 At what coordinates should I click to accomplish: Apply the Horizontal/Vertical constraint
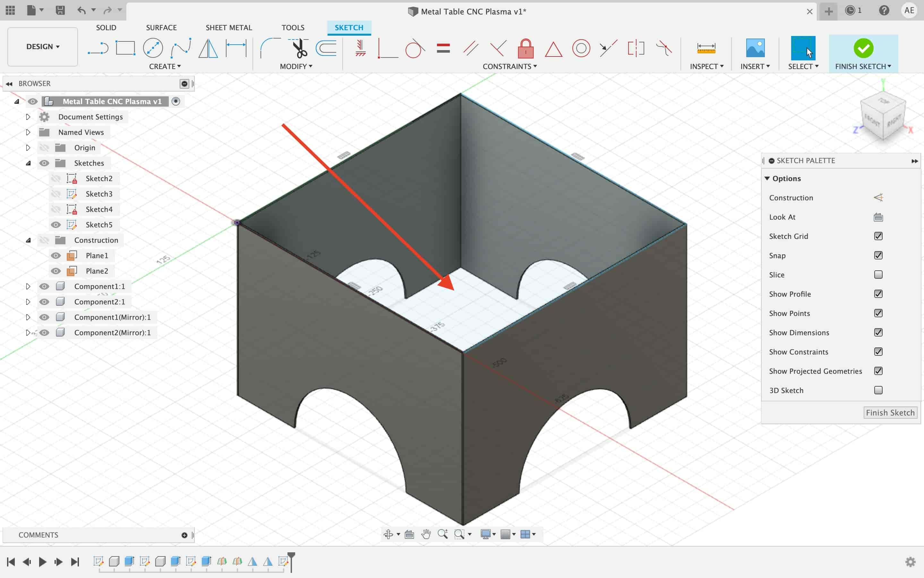(360, 48)
